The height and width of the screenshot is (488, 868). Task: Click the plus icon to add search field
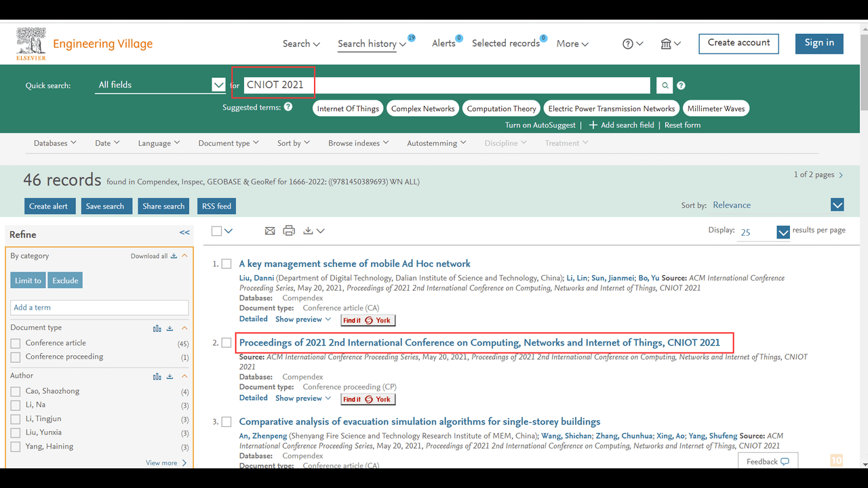(593, 125)
